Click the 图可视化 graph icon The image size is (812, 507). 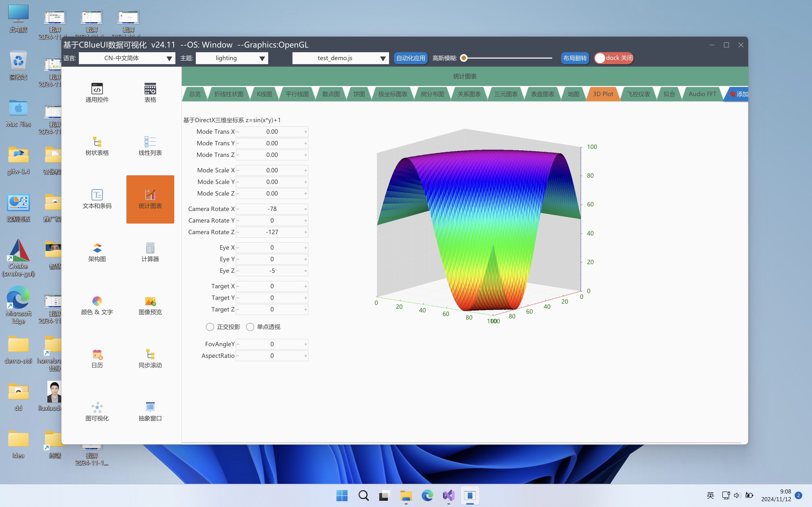click(97, 408)
